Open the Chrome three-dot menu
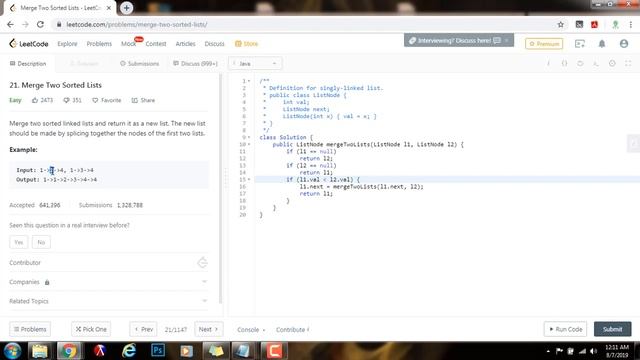Viewport: 640px width, 360px height. click(631, 24)
